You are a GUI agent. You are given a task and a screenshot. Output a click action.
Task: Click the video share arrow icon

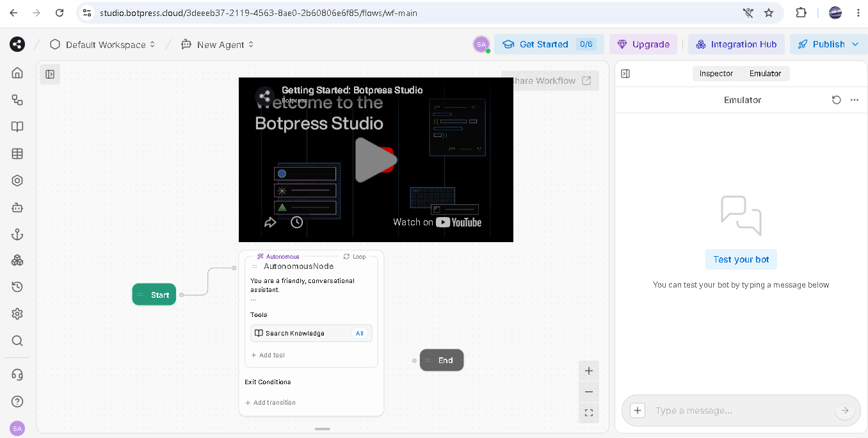point(270,222)
